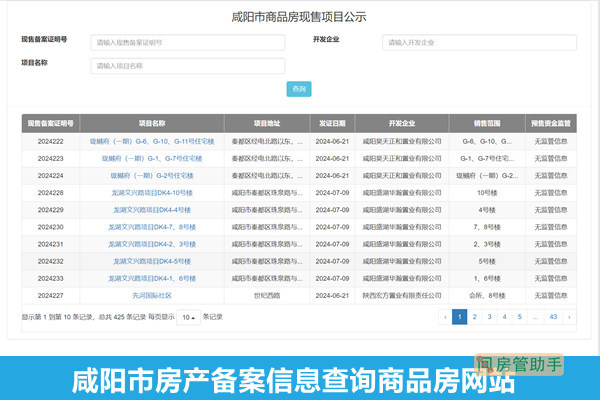Click the 2024-07-09 date in row 2024233
Screen dimensions: 600x400
click(332, 279)
